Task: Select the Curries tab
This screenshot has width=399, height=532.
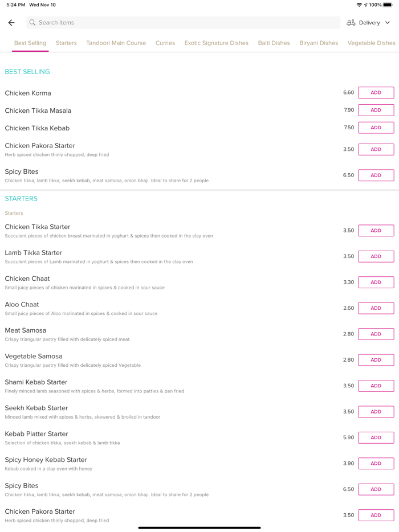Action: point(165,43)
